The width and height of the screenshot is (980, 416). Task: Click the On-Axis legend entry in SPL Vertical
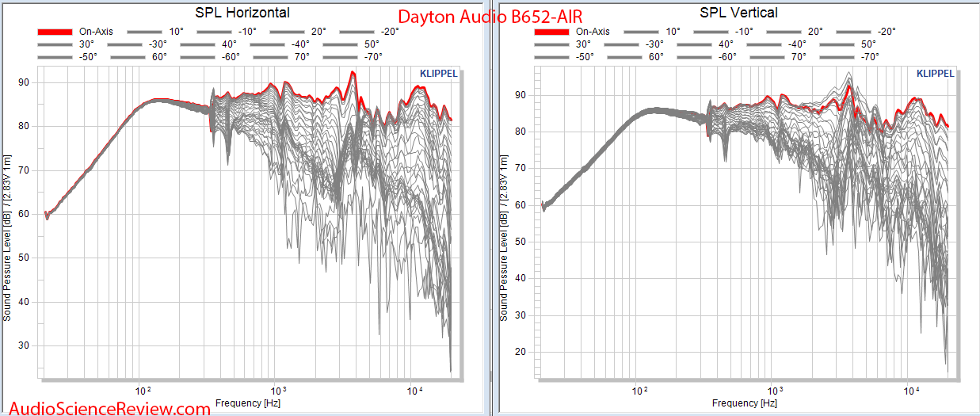[572, 32]
